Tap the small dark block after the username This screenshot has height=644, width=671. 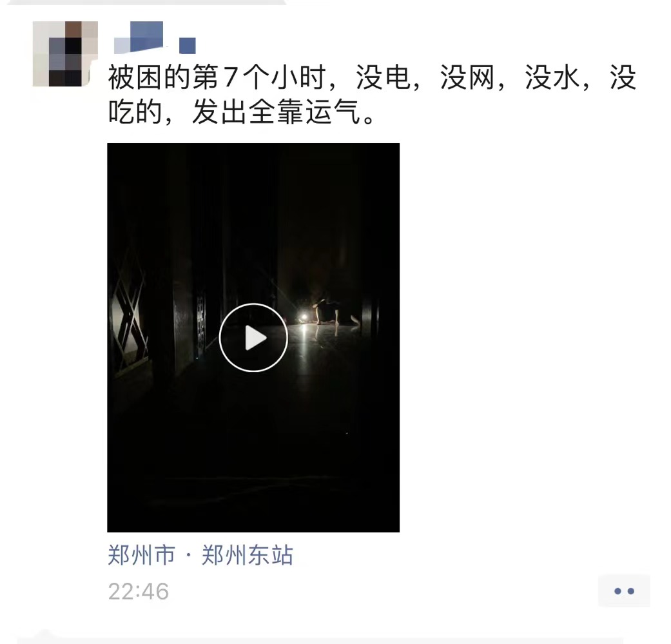pyautogui.click(x=188, y=46)
